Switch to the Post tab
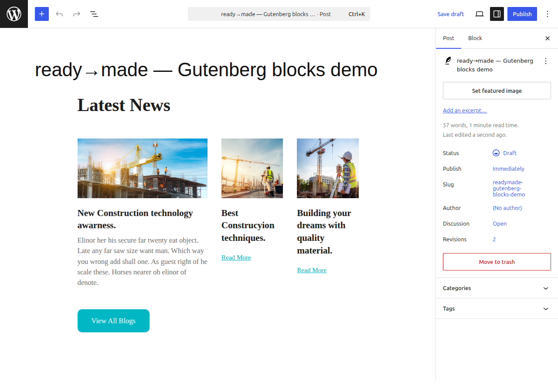Screen dimensions: 558x392 [449, 38]
